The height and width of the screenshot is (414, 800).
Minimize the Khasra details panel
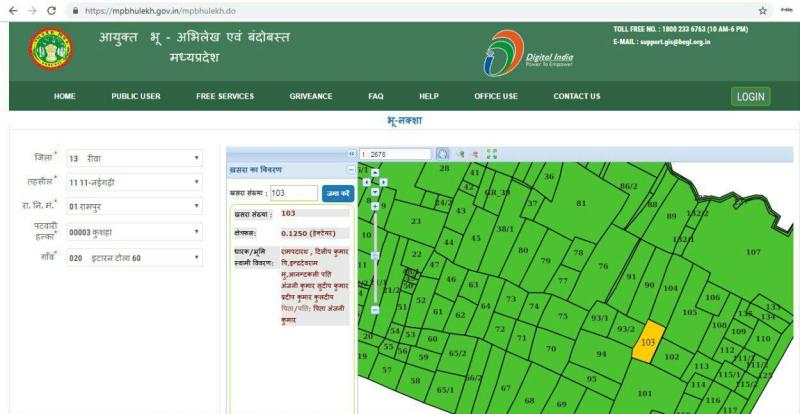click(351, 169)
